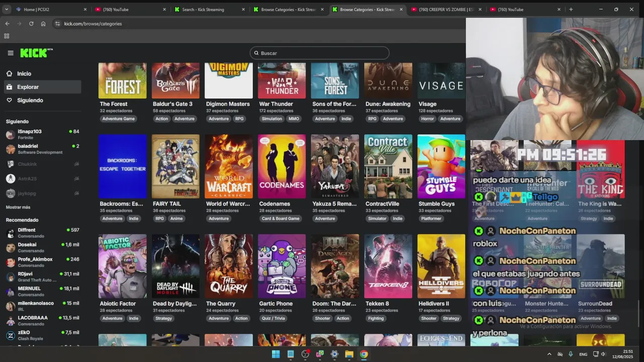
Task: Open iSnapz103 channel avatar
Action: 11,135
